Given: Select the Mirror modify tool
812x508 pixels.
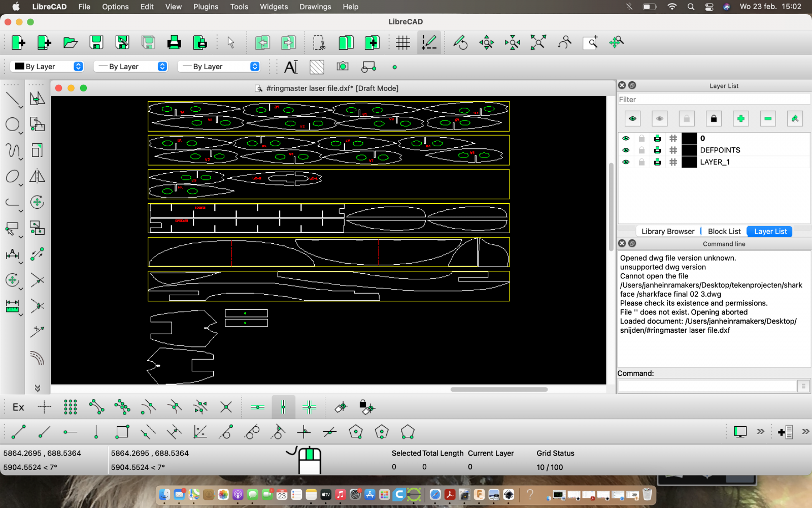Looking at the screenshot, I should [37, 176].
